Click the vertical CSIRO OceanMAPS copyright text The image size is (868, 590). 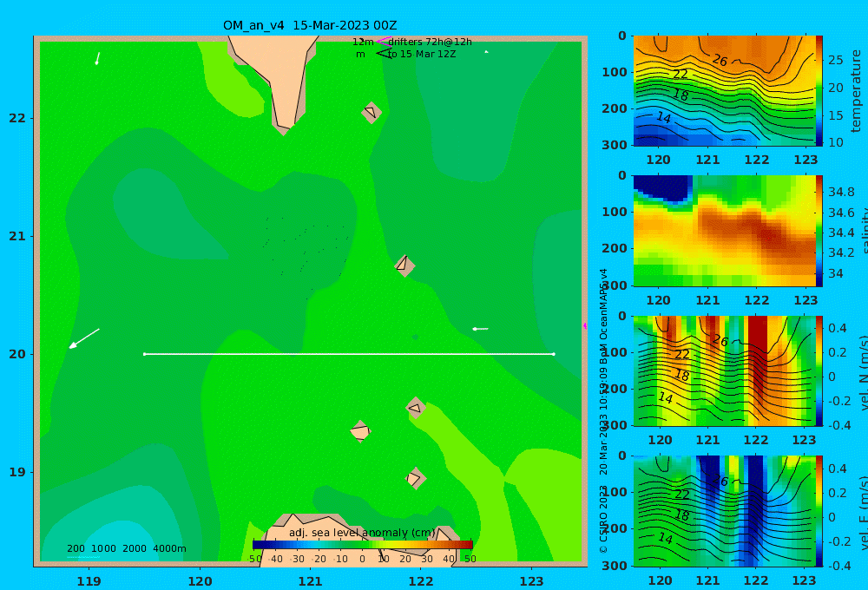[603, 410]
